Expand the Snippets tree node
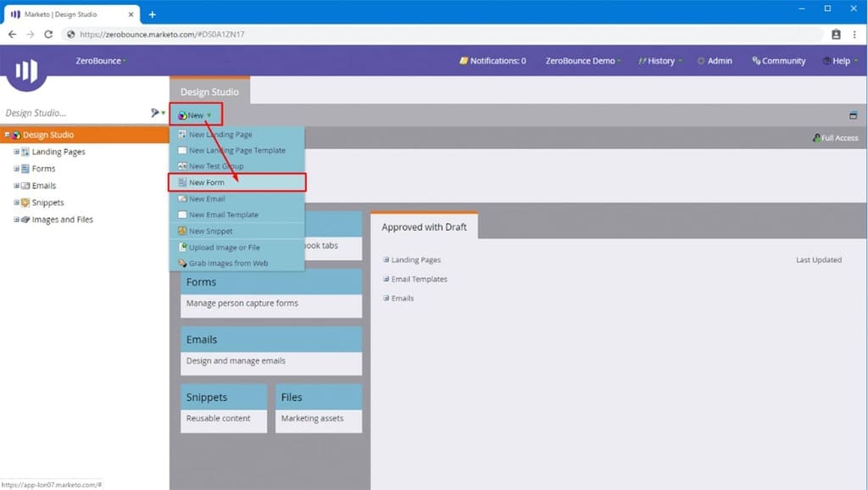 [x=17, y=203]
